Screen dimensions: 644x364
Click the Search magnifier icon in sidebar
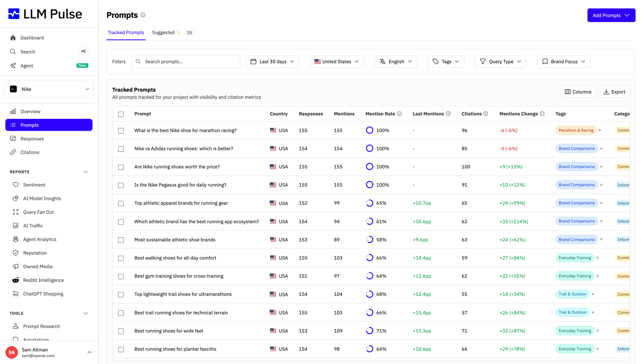[x=13, y=51]
